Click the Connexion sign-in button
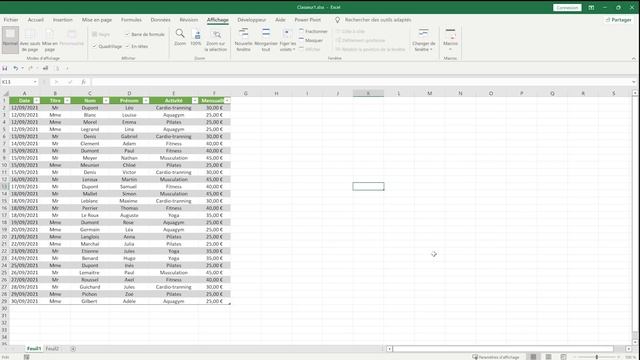This screenshot has height=360, width=640. pyautogui.click(x=567, y=7)
